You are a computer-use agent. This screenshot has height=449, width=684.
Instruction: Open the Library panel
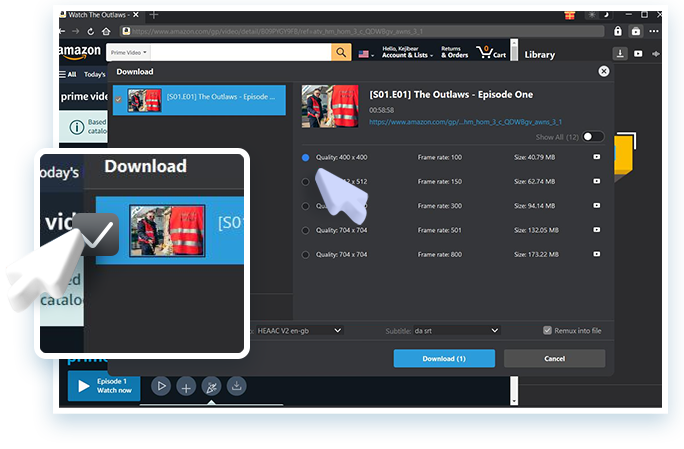click(x=540, y=55)
